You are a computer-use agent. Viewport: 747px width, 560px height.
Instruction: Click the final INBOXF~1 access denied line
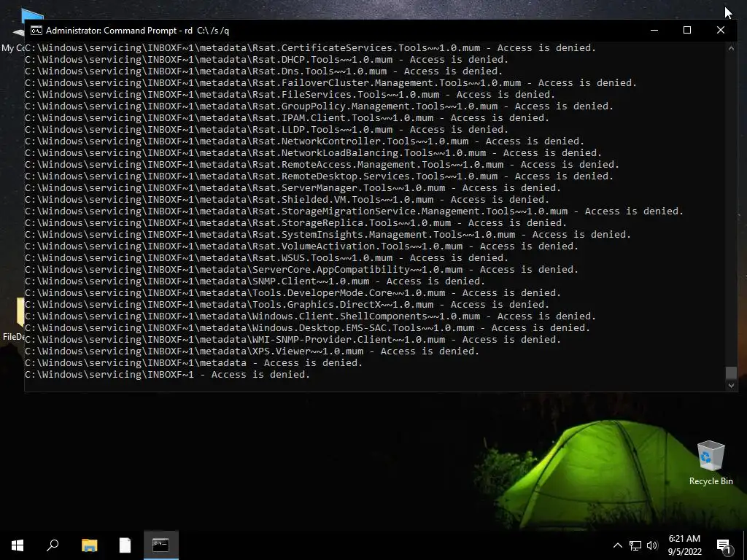[168, 374]
